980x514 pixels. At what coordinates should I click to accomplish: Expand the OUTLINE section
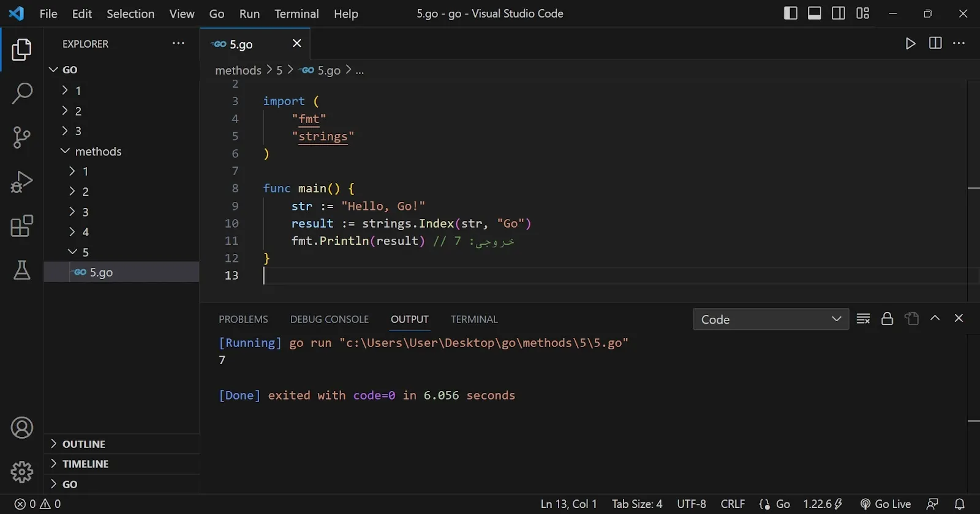pyautogui.click(x=122, y=444)
